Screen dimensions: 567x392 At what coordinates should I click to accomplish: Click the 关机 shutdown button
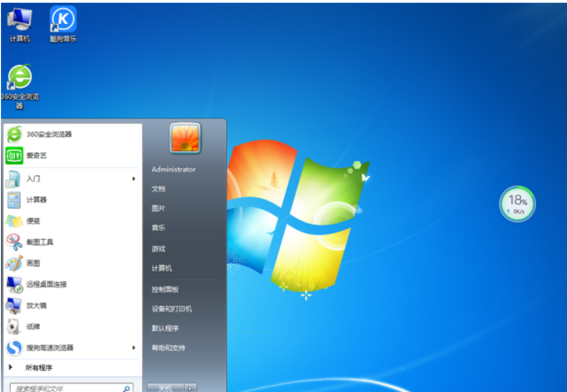coord(164,388)
